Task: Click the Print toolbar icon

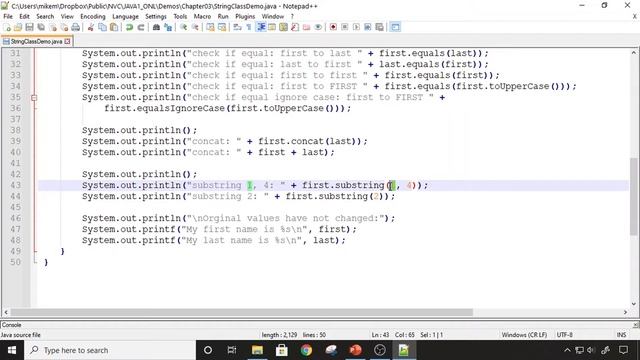Action: point(76,27)
